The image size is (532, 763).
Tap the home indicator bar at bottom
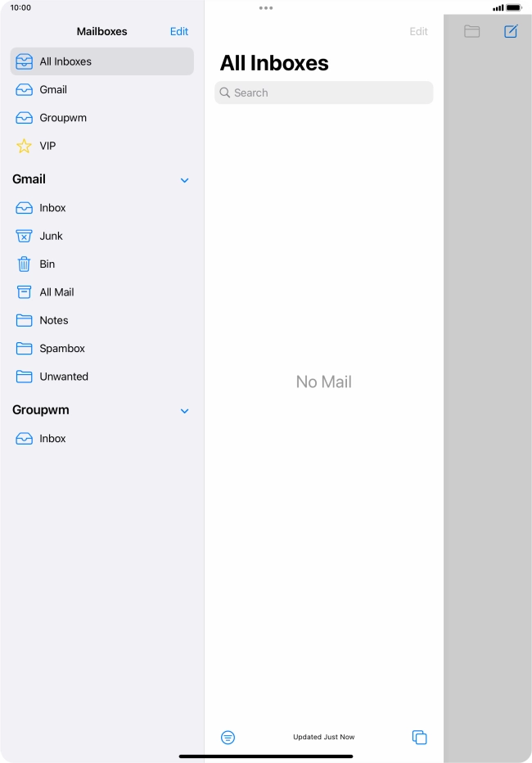(x=266, y=756)
